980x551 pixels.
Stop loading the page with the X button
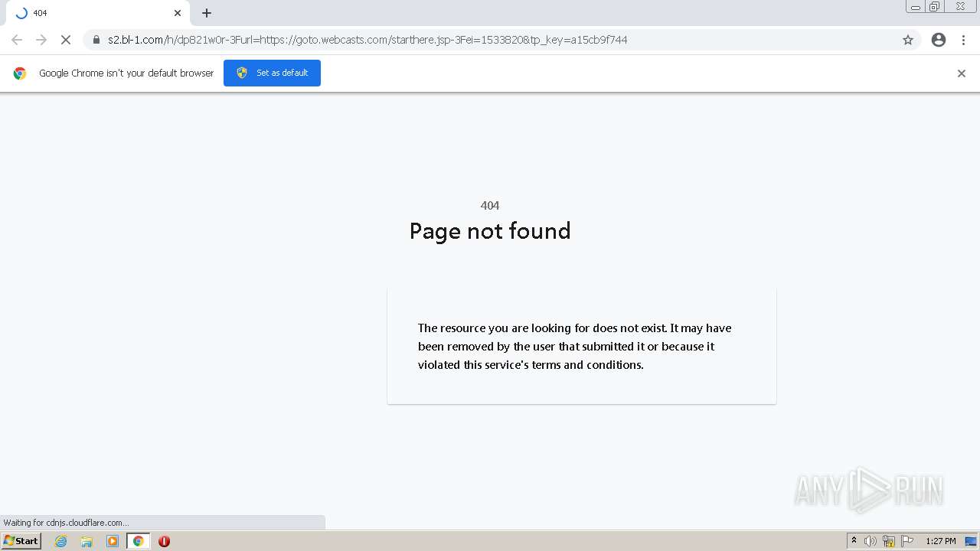pyautogui.click(x=66, y=40)
